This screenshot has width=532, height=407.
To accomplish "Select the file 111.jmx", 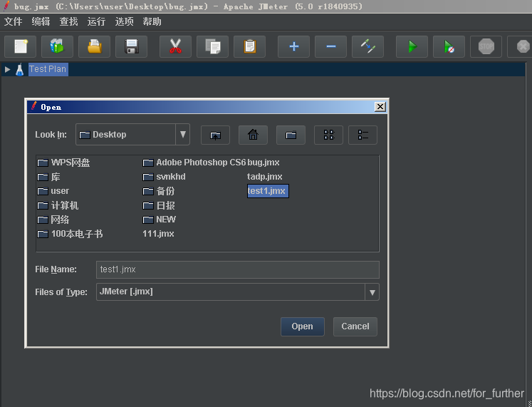I will point(158,234).
